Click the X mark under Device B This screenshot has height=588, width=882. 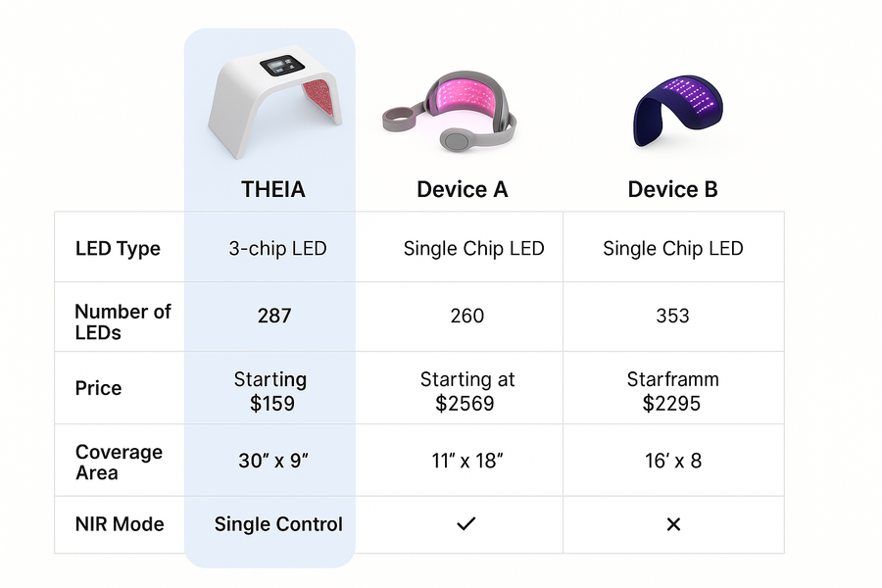(673, 524)
